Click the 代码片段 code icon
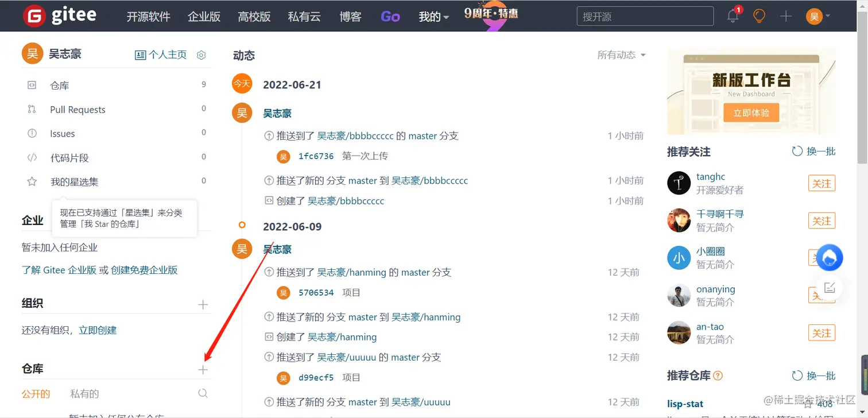Image resolution: width=868 pixels, height=418 pixels. tap(32, 157)
